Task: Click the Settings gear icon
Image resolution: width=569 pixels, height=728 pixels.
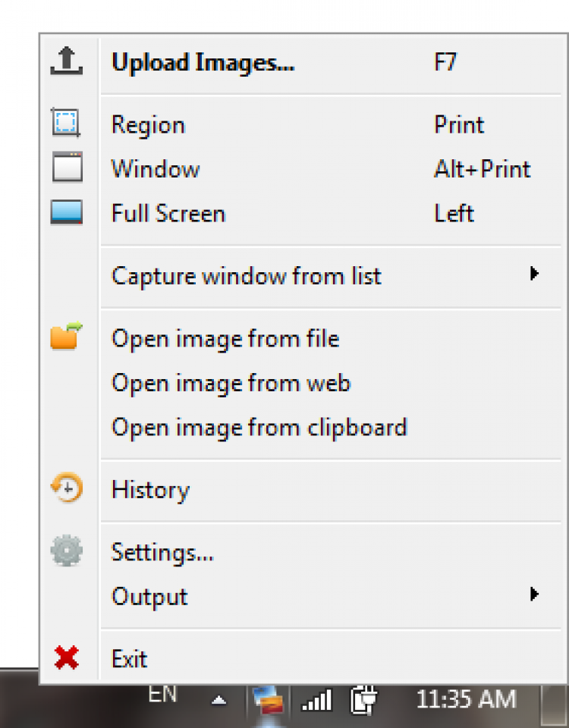Action: [67, 551]
